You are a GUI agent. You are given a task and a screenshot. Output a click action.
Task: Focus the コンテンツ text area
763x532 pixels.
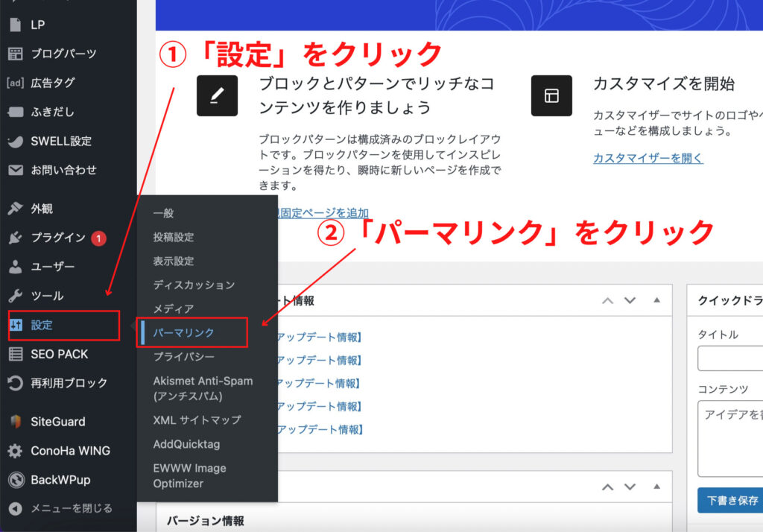pyautogui.click(x=730, y=439)
